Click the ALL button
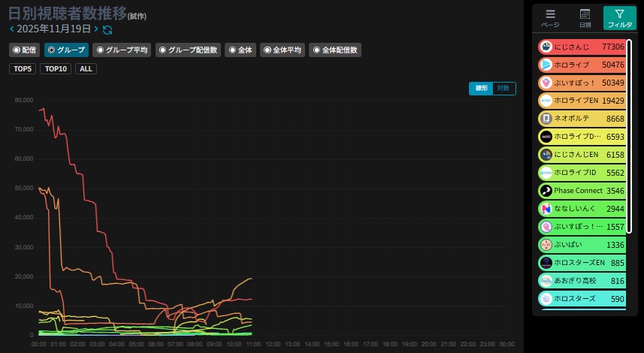This screenshot has height=353, width=644. 86,69
